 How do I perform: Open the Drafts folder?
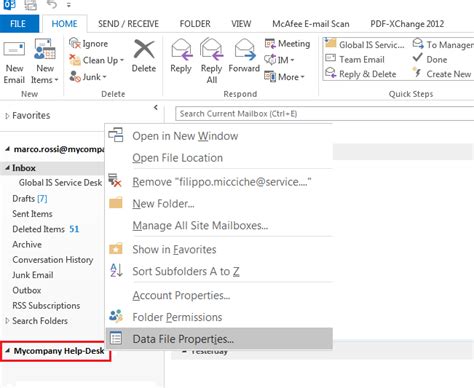(30, 199)
